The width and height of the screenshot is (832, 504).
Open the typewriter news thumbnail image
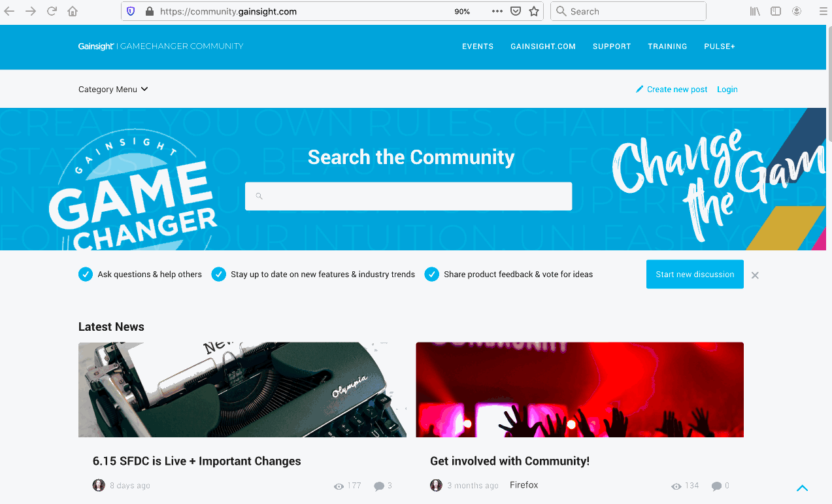pyautogui.click(x=242, y=390)
